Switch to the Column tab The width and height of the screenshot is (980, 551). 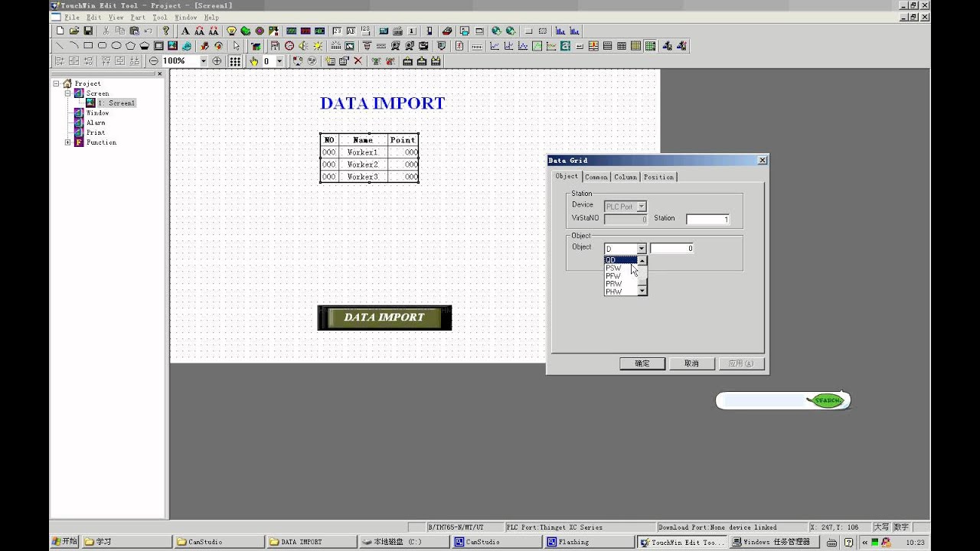tap(626, 177)
